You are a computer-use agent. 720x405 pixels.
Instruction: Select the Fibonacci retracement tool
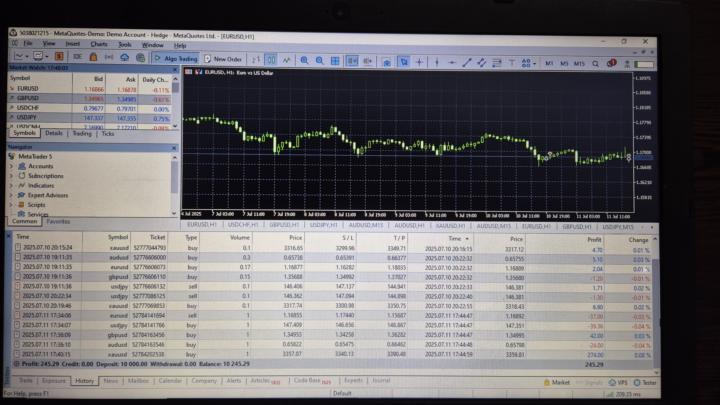[496, 62]
